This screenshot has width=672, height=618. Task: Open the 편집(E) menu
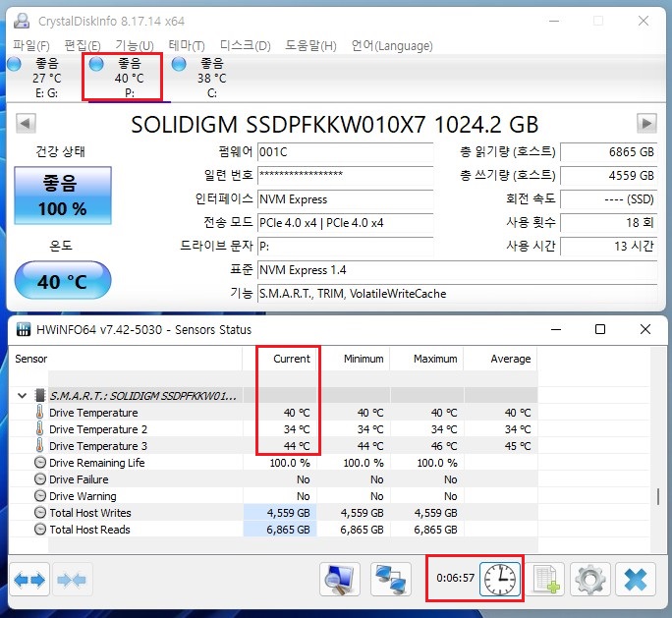coord(83,45)
